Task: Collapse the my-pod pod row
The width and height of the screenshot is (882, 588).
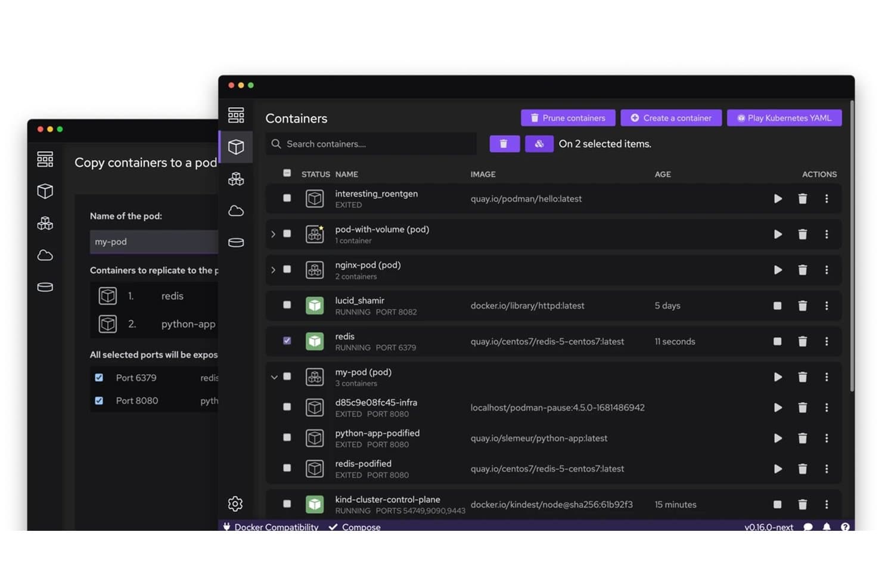Action: point(274,377)
